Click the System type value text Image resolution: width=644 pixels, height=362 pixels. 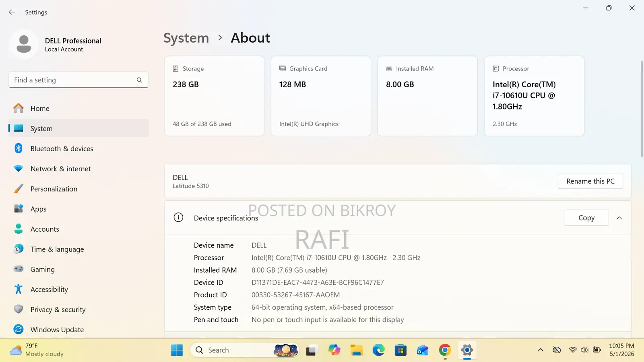(x=322, y=307)
